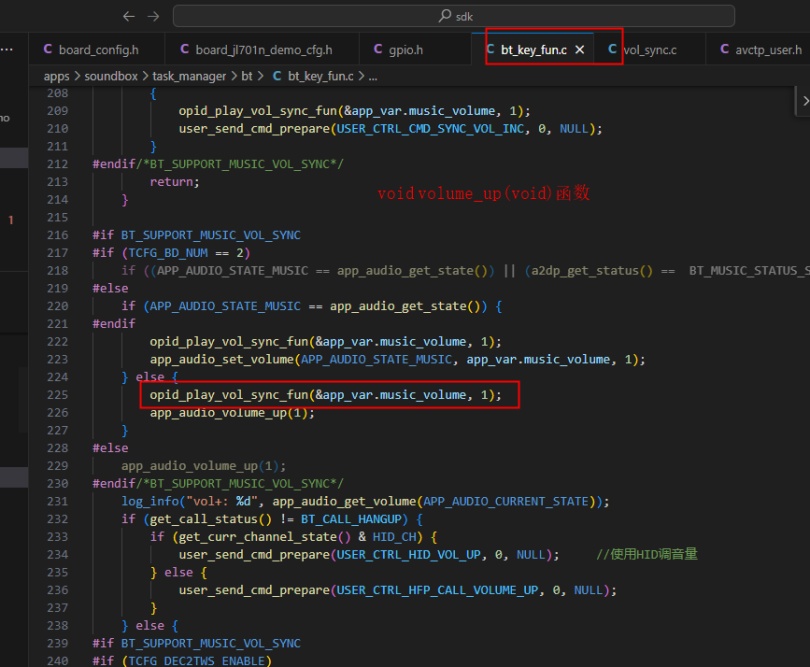810x667 pixels.
Task: Click a2dp_get_status on line 218
Action: coord(585,271)
